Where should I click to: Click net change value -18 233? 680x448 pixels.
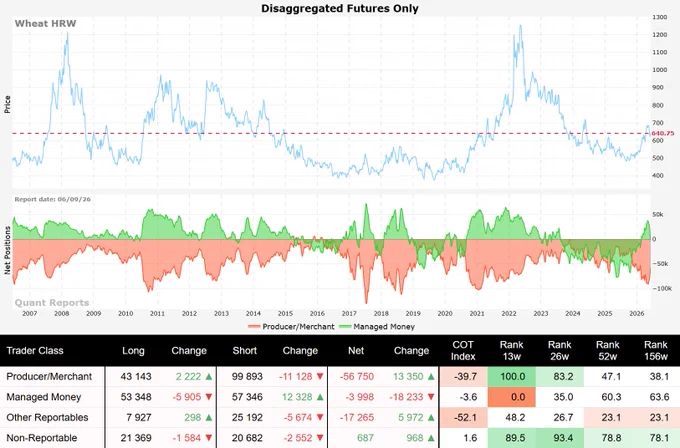[407, 397]
